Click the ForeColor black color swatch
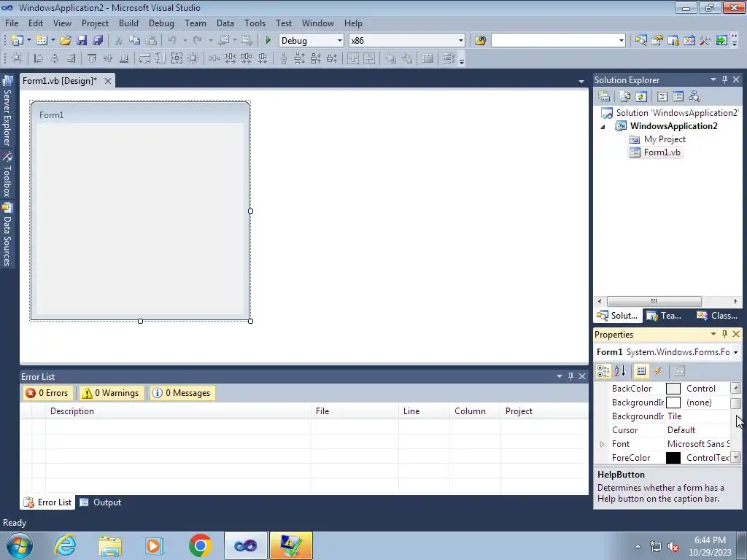The width and height of the screenshot is (747, 560). point(673,458)
